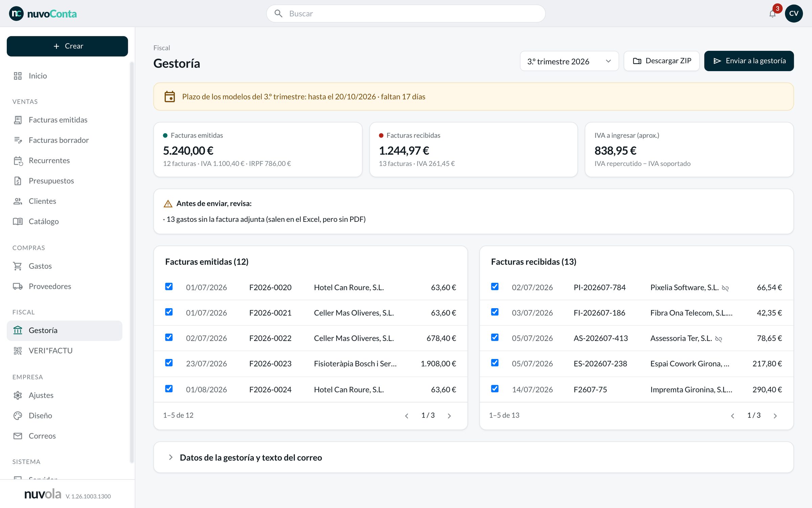Uncheck invoice F2026-0020 checkbox
812x508 pixels.
click(169, 287)
